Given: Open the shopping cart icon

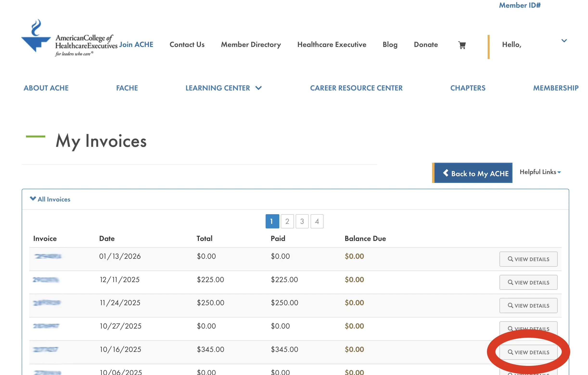Looking at the screenshot, I should (x=462, y=45).
